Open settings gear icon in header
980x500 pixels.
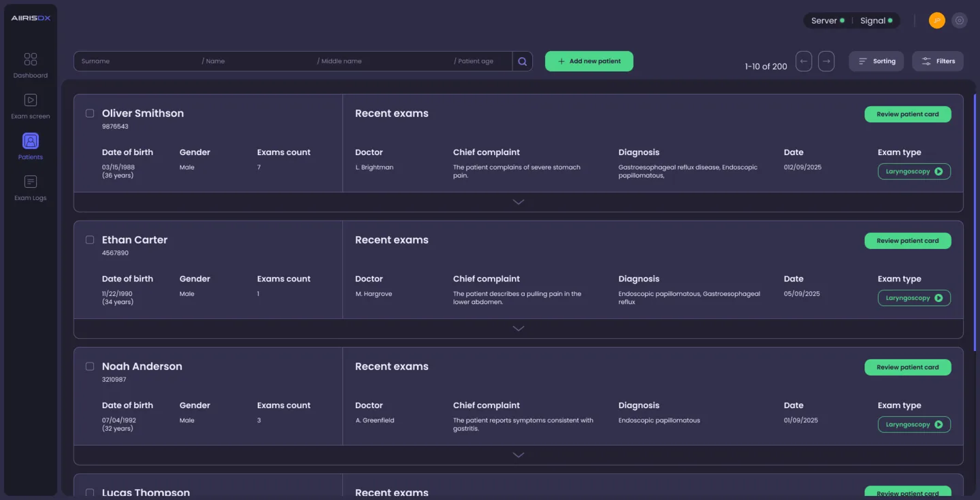click(960, 20)
